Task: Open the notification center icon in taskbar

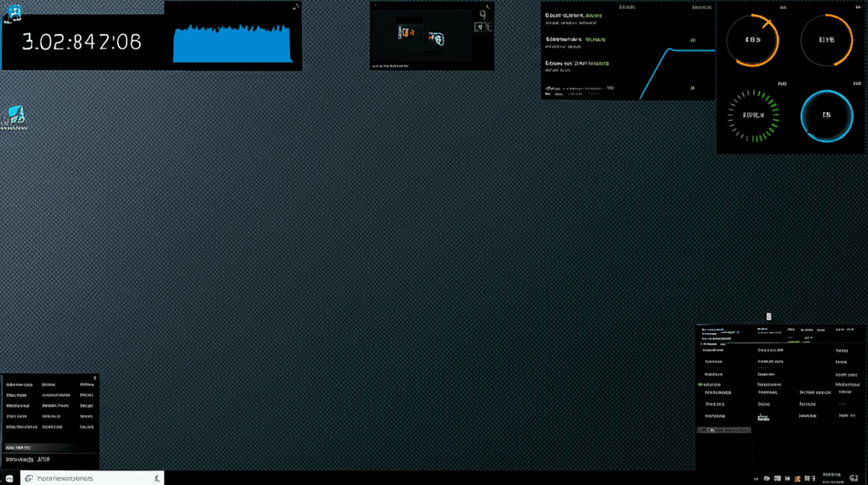Action: coord(854,478)
